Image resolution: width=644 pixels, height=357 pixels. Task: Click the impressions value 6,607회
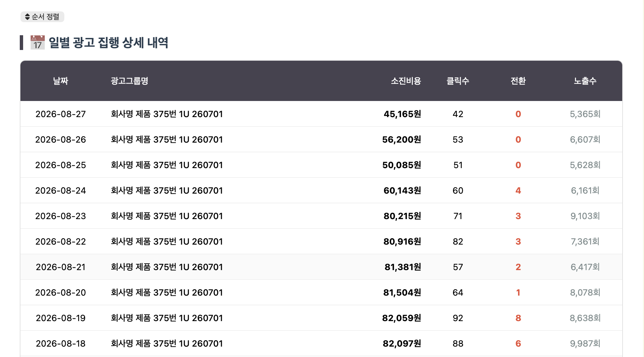[585, 140]
